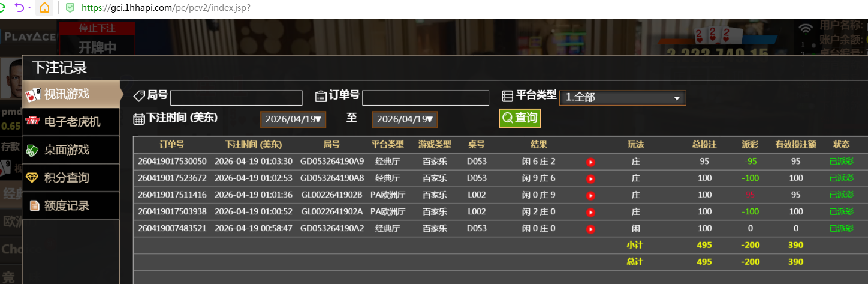Screen dimensions: 868x284
Task: Select order number 260419017530050
Action: coord(172,162)
